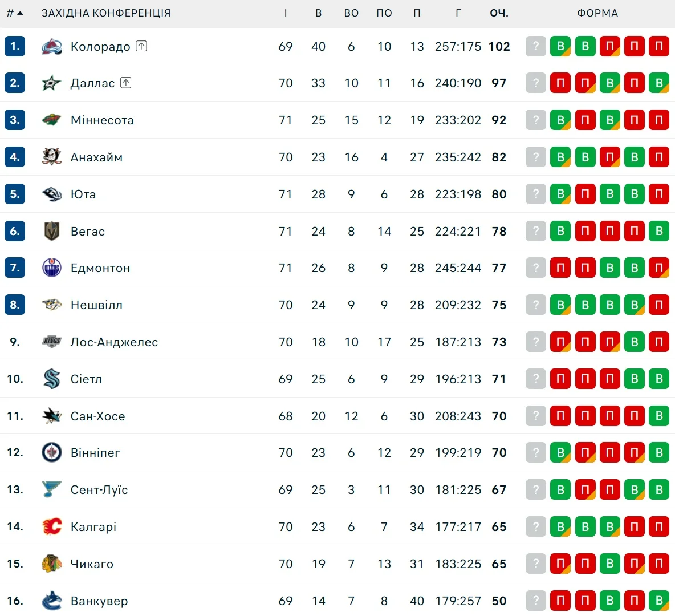Click the Edmonton Oilers team logo
The height and width of the screenshot is (616, 675).
tap(52, 268)
